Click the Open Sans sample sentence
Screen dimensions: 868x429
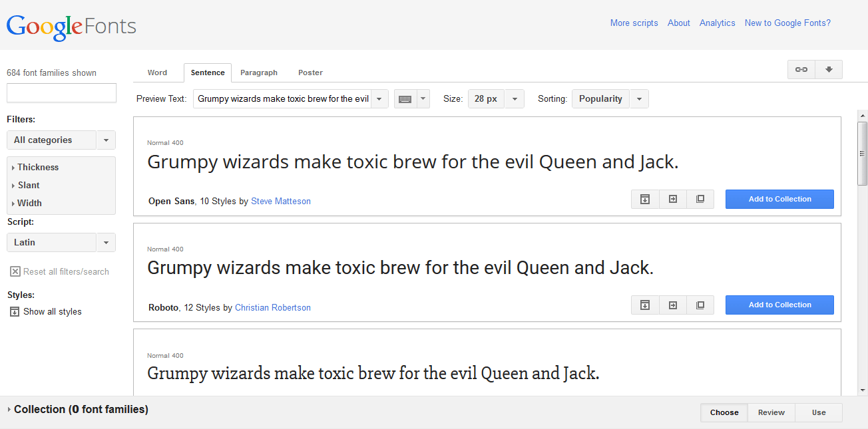(x=413, y=162)
